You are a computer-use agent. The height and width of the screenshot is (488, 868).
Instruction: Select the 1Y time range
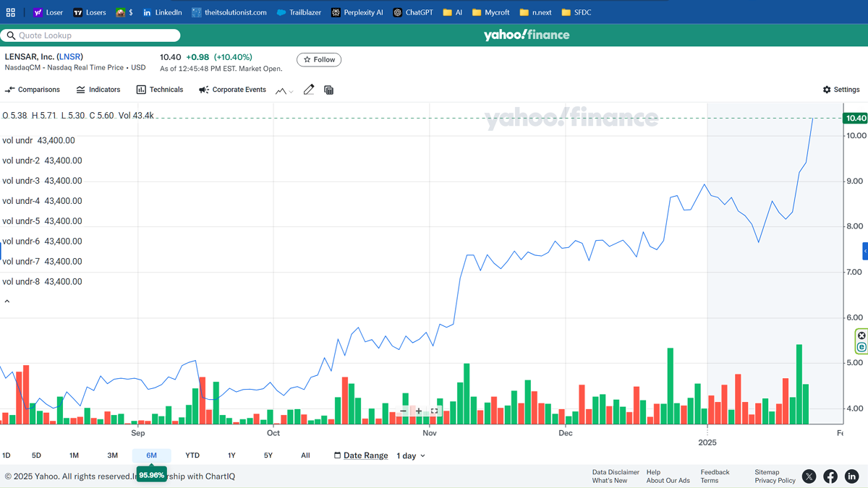[231, 455]
